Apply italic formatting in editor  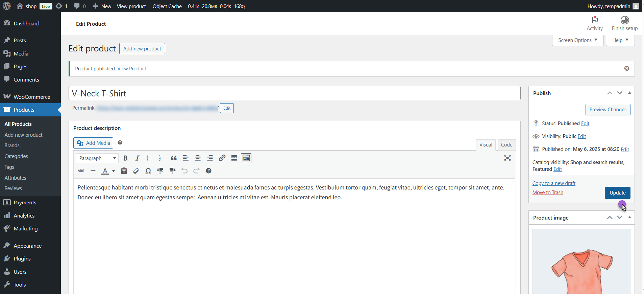point(137,158)
